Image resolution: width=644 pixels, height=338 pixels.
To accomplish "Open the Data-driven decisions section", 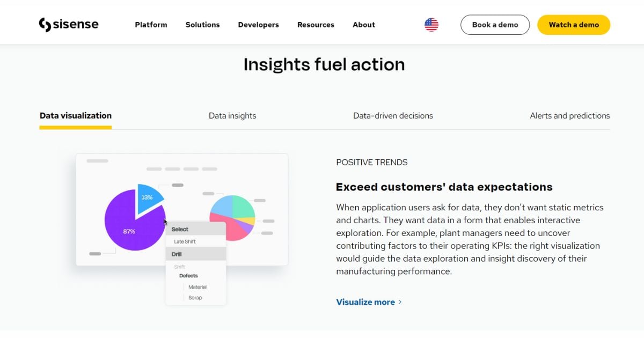I will (393, 115).
